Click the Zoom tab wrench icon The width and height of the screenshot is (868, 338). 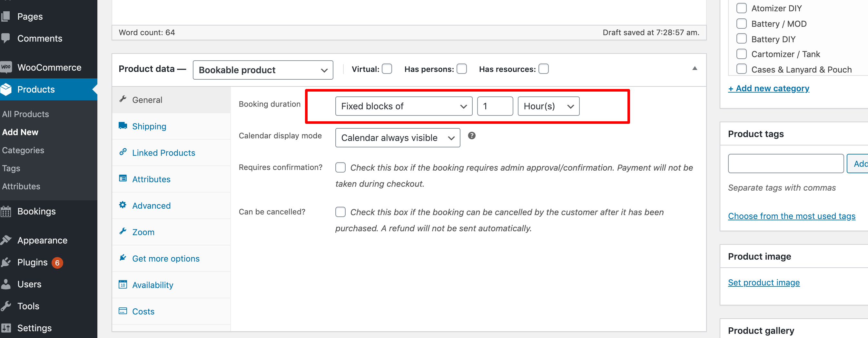click(123, 231)
